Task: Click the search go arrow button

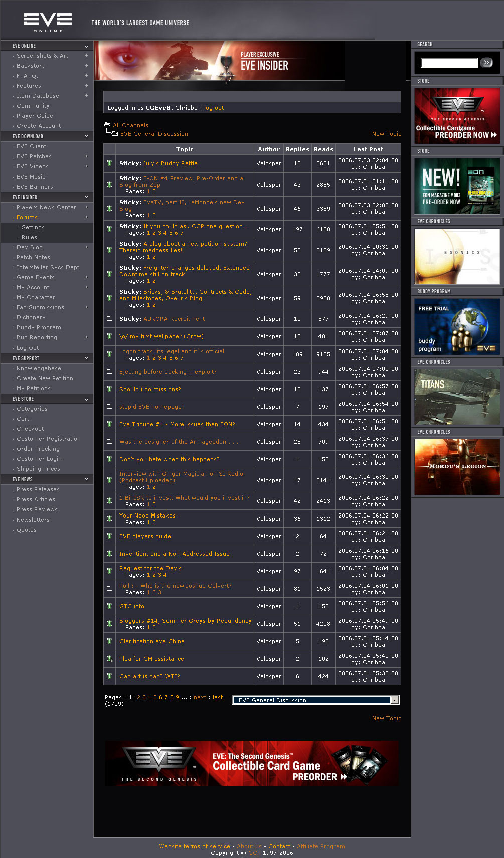Action: (486, 63)
